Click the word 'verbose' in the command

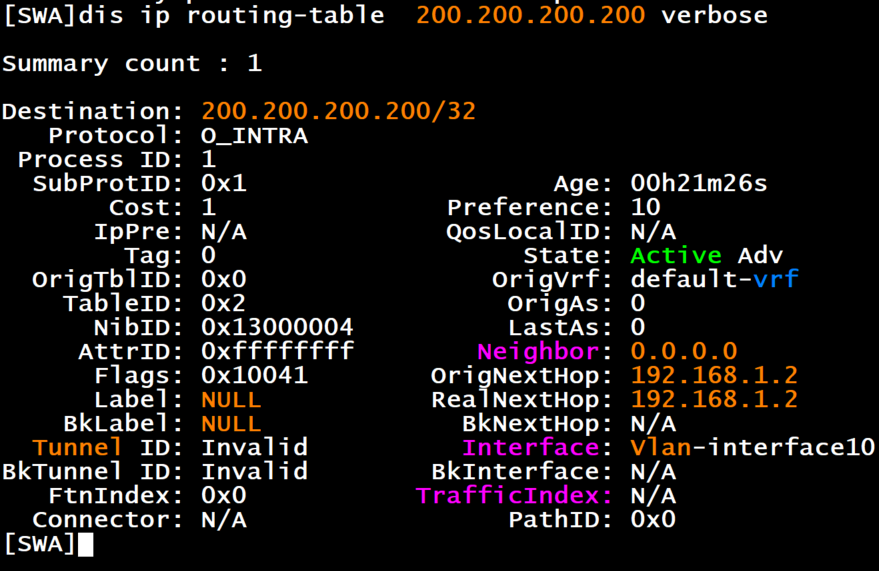click(714, 15)
